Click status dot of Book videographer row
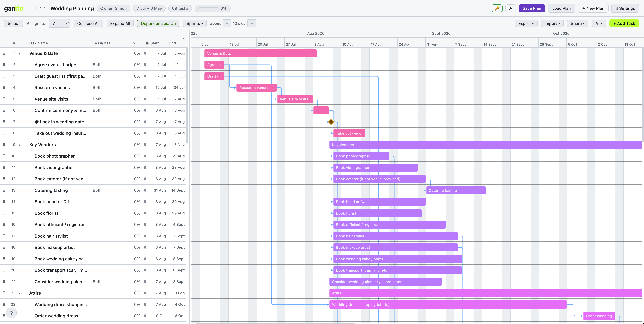The image size is (644, 324). (145, 168)
